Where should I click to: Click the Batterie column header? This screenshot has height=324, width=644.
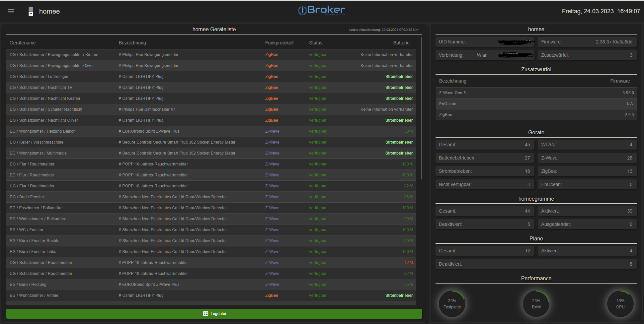[401, 43]
